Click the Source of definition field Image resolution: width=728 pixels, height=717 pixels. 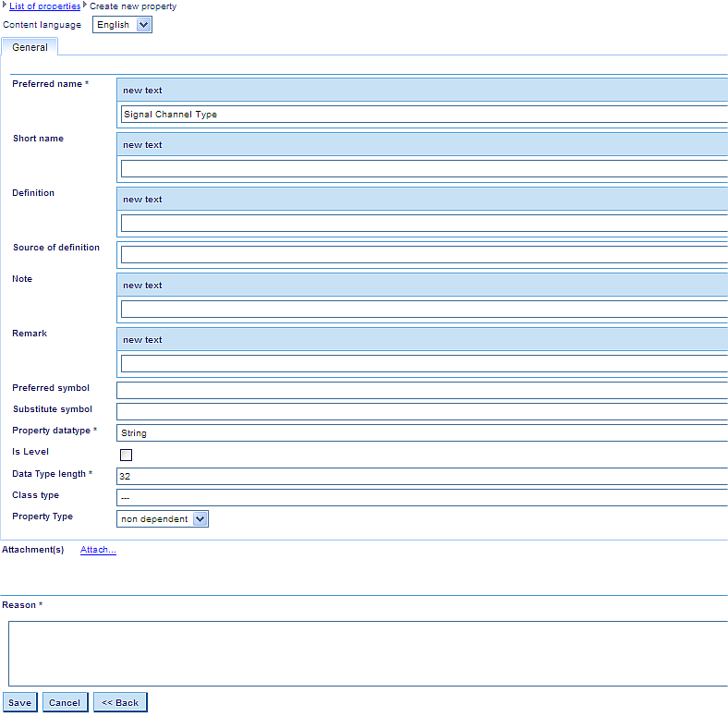(423, 254)
